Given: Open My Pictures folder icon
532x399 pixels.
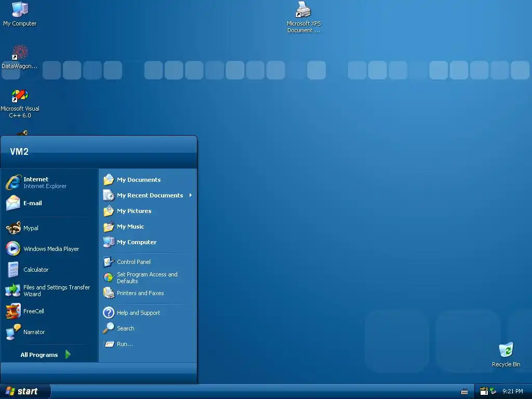Looking at the screenshot, I should pos(109,211).
